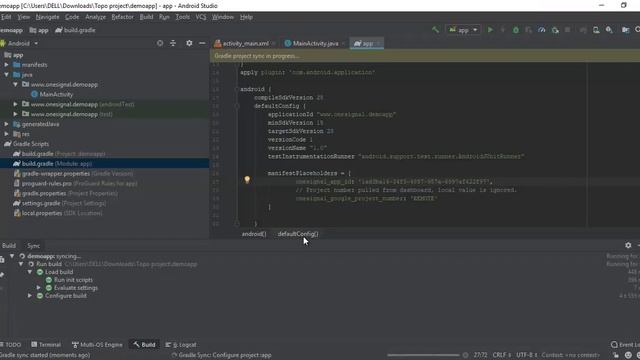Open the Refactor menu
This screenshot has width=640, height=360.
coord(122,17)
